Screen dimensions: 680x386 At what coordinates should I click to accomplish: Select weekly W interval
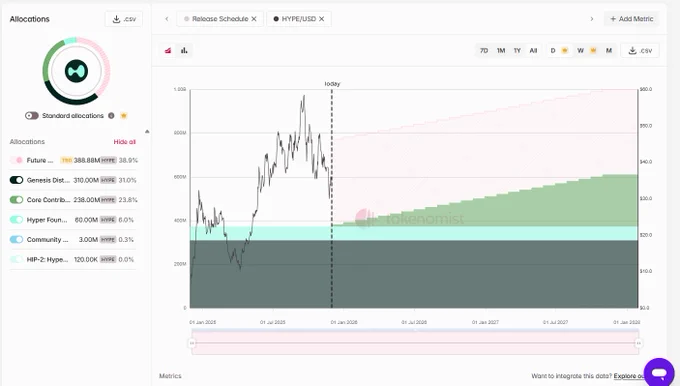tap(580, 51)
